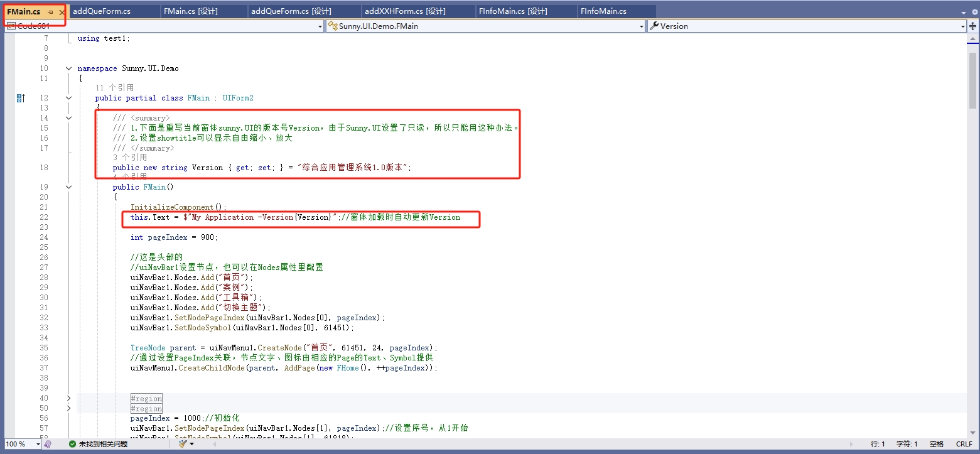Image resolution: width=980 pixels, height=454 pixels.
Task: Click the green no-issues checkmark icon
Action: click(72, 444)
